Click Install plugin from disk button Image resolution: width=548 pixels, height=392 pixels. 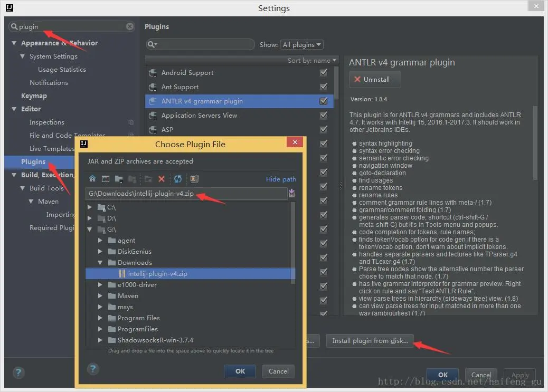[370, 341]
